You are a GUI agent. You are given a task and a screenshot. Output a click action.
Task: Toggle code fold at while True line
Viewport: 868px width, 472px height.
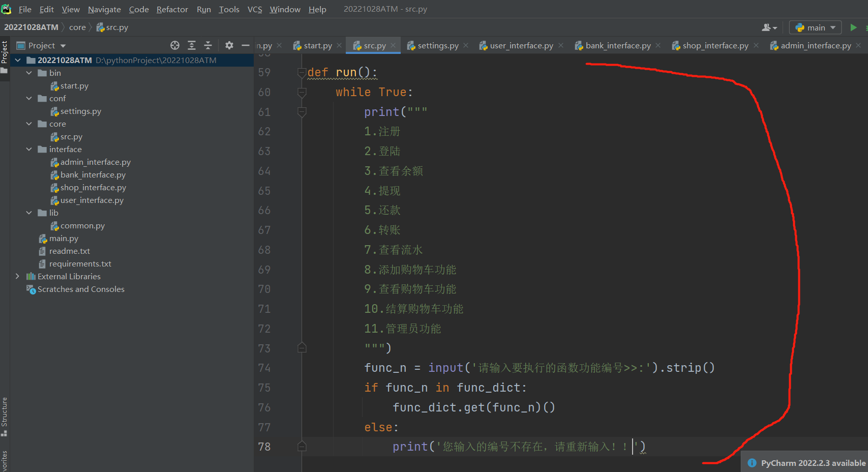(x=302, y=93)
